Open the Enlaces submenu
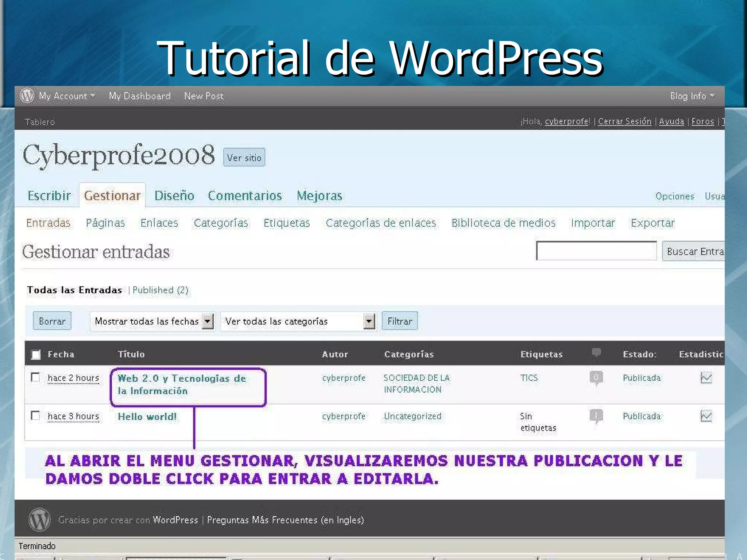747x560 pixels. coord(159,223)
